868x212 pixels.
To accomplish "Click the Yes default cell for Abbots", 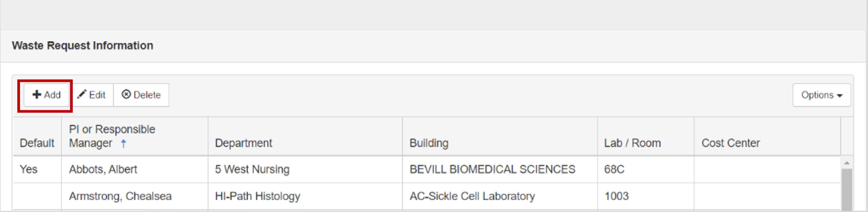I will coord(29,169).
